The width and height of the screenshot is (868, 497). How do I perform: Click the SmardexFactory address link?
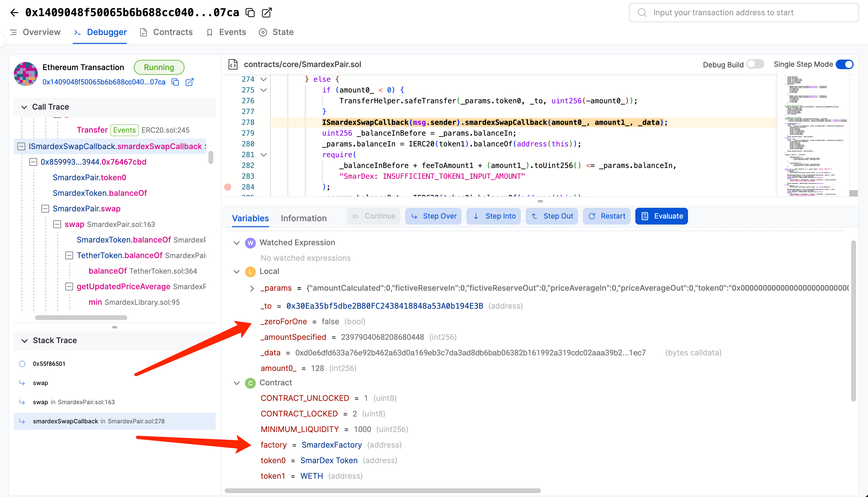[x=331, y=445]
